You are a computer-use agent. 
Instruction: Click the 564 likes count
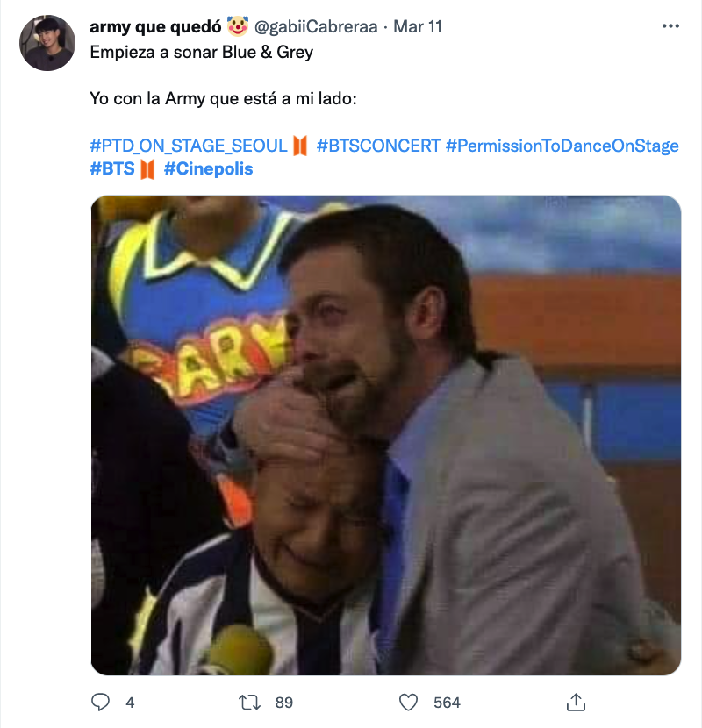(x=447, y=702)
